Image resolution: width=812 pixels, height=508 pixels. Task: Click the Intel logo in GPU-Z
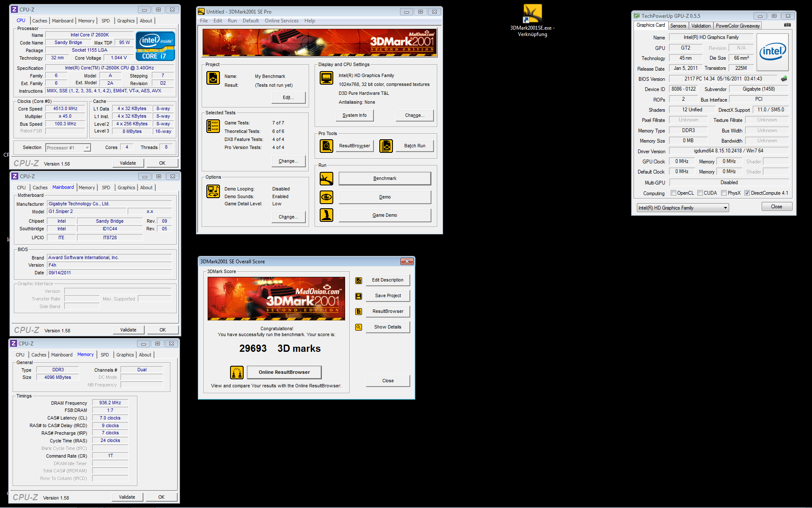(773, 52)
